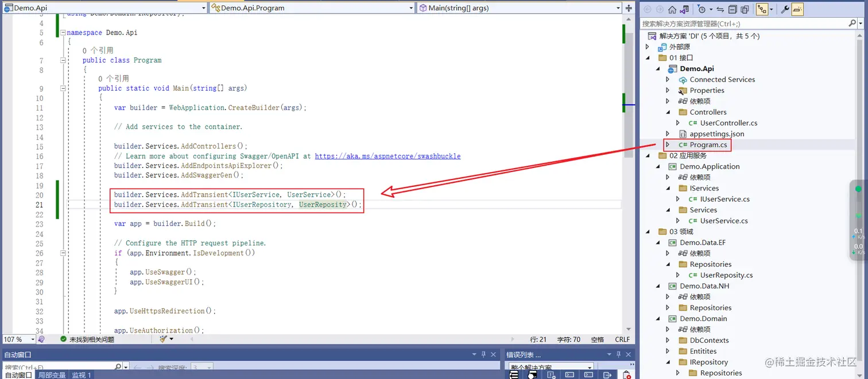Expand the UserReposity.cs node
This screenshot has height=379, width=868.
[x=678, y=275]
